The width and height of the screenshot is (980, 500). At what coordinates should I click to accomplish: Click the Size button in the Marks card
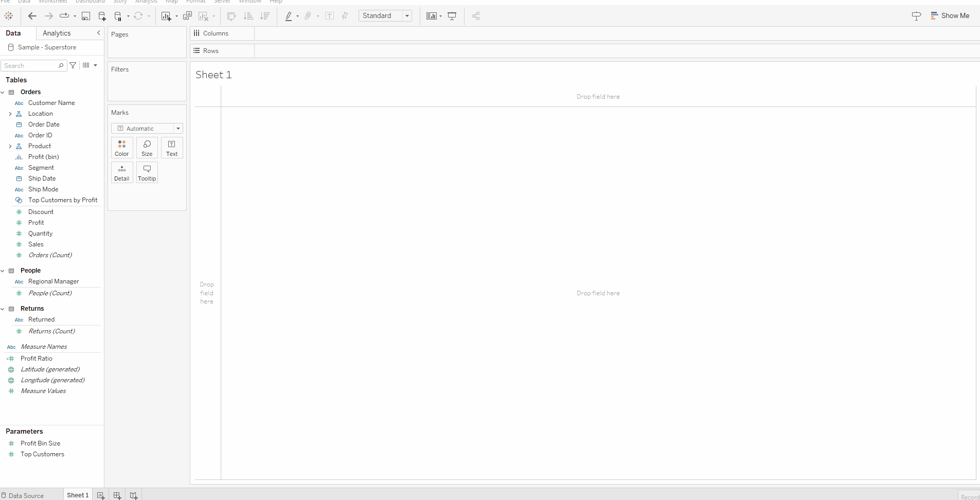click(147, 148)
